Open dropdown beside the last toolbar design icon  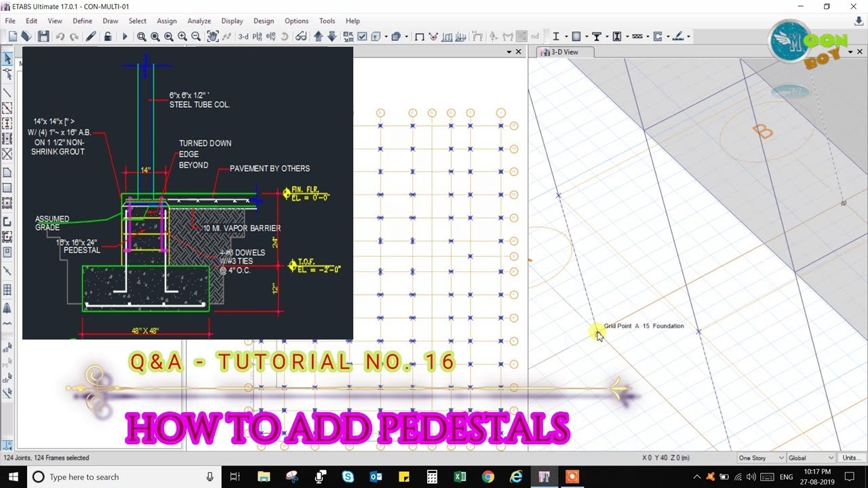point(687,37)
